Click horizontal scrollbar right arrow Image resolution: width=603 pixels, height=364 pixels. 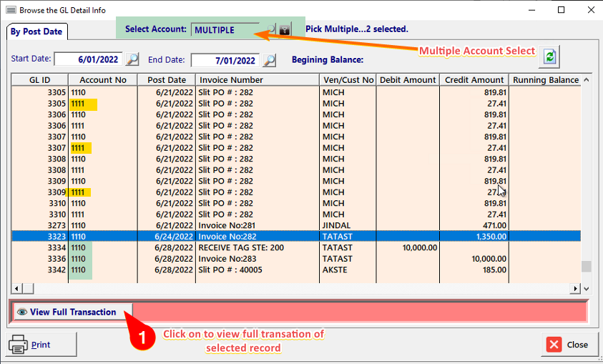[x=575, y=288]
